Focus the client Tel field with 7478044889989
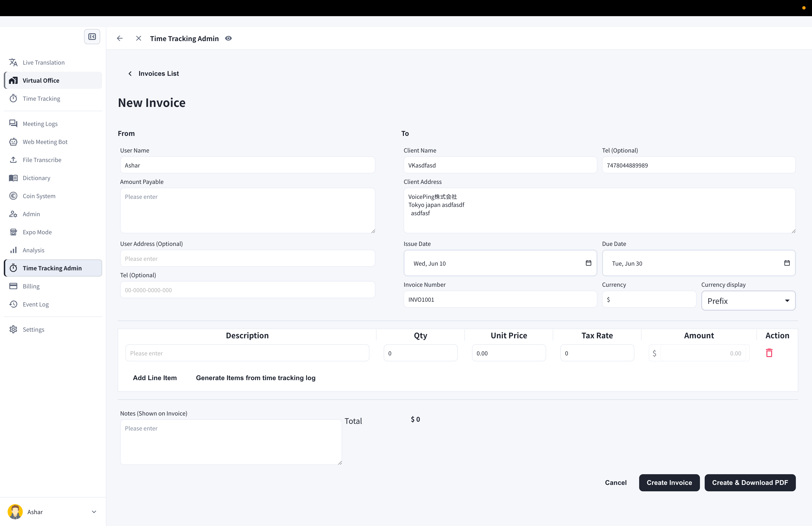The image size is (812, 526). [699, 165]
